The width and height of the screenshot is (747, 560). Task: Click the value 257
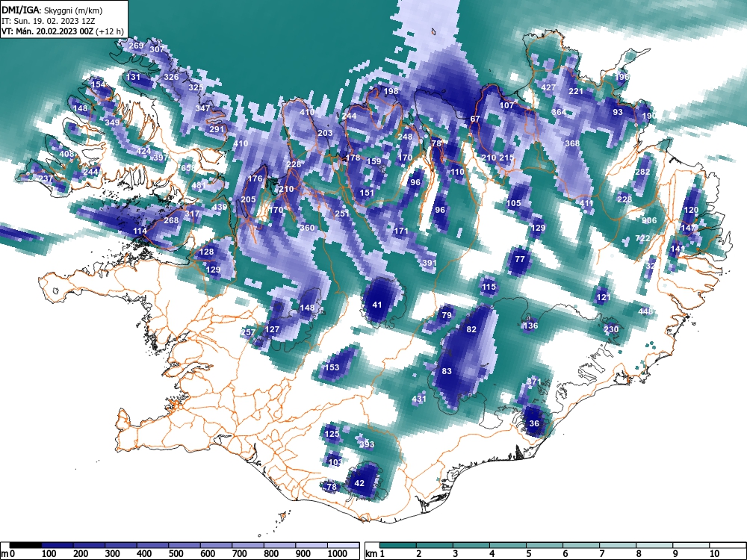tap(248, 332)
